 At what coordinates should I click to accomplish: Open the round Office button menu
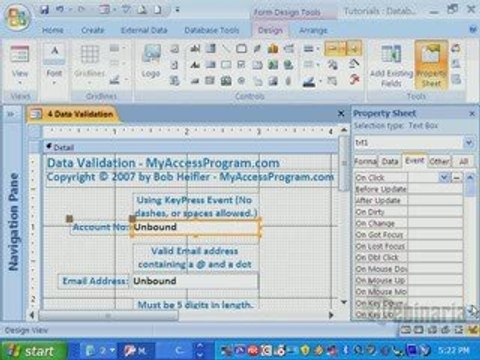[17, 17]
